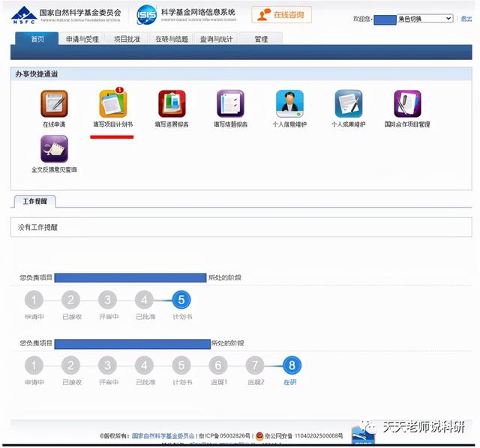Click the 退出 logout link
This screenshot has width=480, height=448.
(x=466, y=19)
